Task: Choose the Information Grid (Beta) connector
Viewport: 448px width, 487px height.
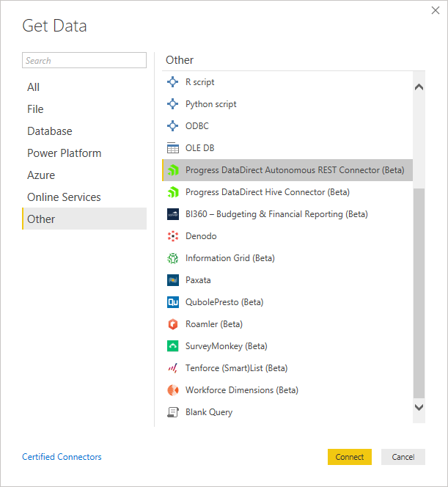Action: coord(229,258)
